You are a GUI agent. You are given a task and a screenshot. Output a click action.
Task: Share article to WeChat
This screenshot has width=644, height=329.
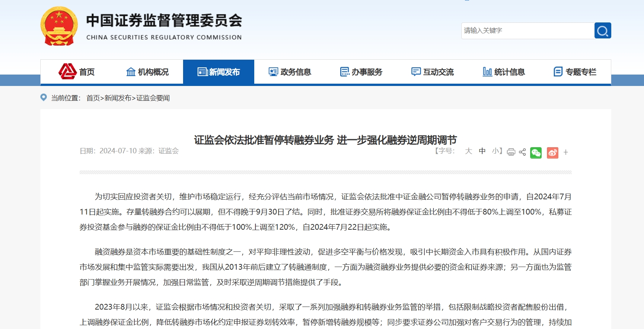click(536, 153)
